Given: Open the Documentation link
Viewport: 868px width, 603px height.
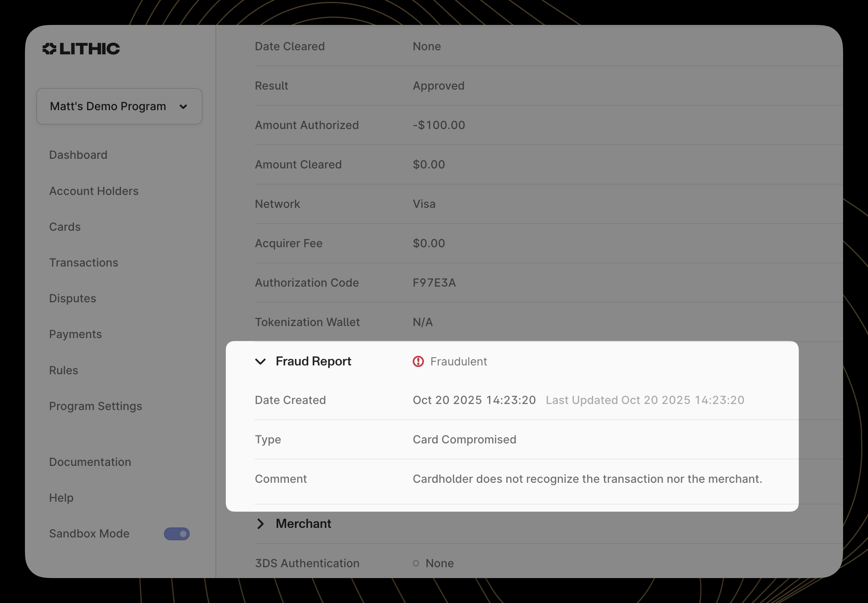Looking at the screenshot, I should tap(90, 462).
